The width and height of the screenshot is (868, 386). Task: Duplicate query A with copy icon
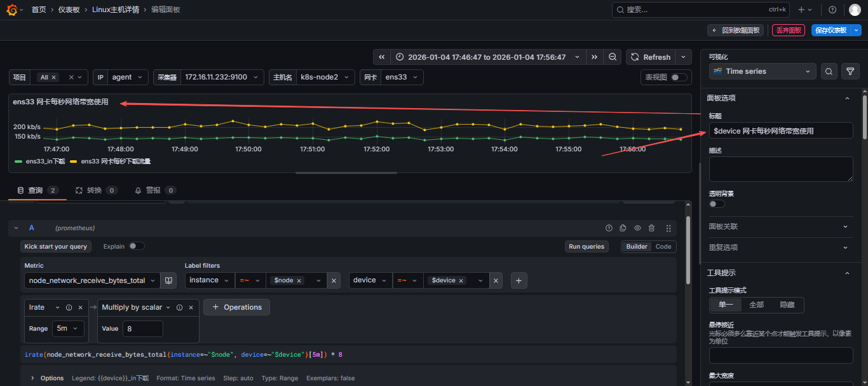coord(623,228)
